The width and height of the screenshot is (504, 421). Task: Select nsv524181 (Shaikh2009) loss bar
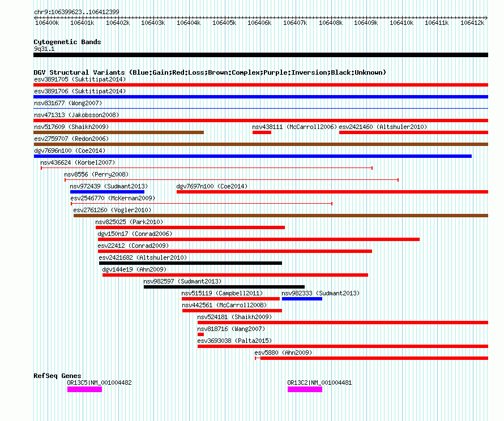[343, 323]
